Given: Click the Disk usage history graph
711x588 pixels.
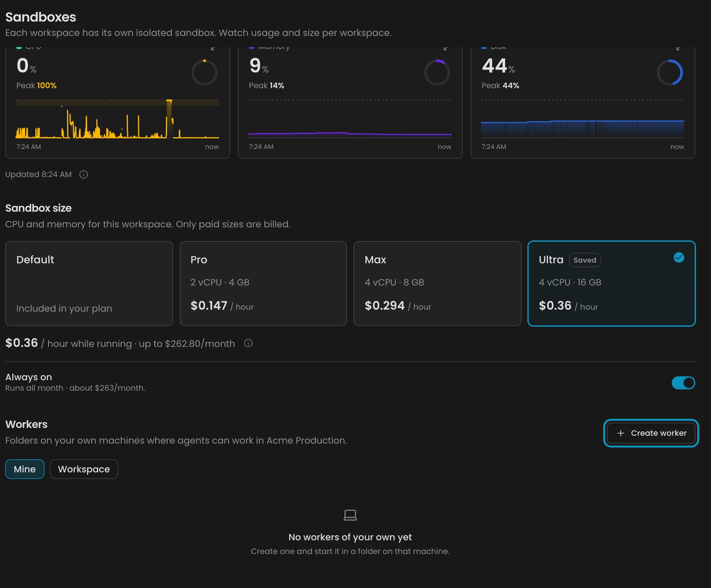Looking at the screenshot, I should (x=582, y=129).
